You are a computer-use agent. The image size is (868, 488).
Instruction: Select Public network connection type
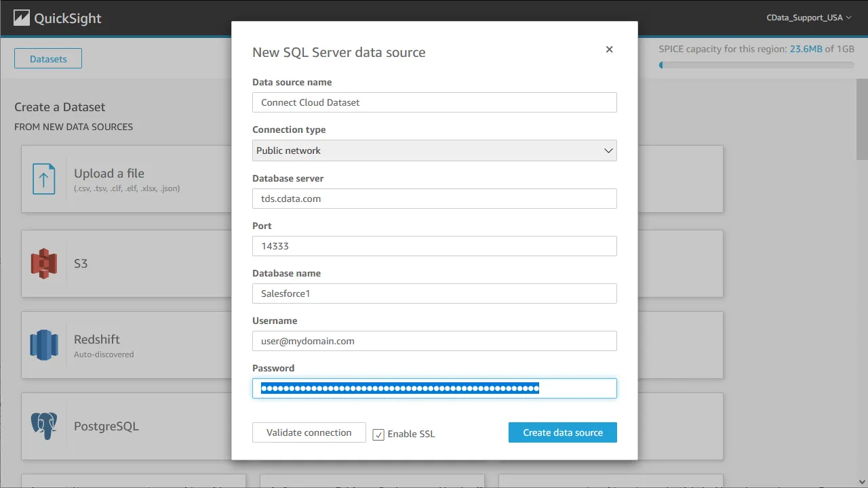click(434, 150)
